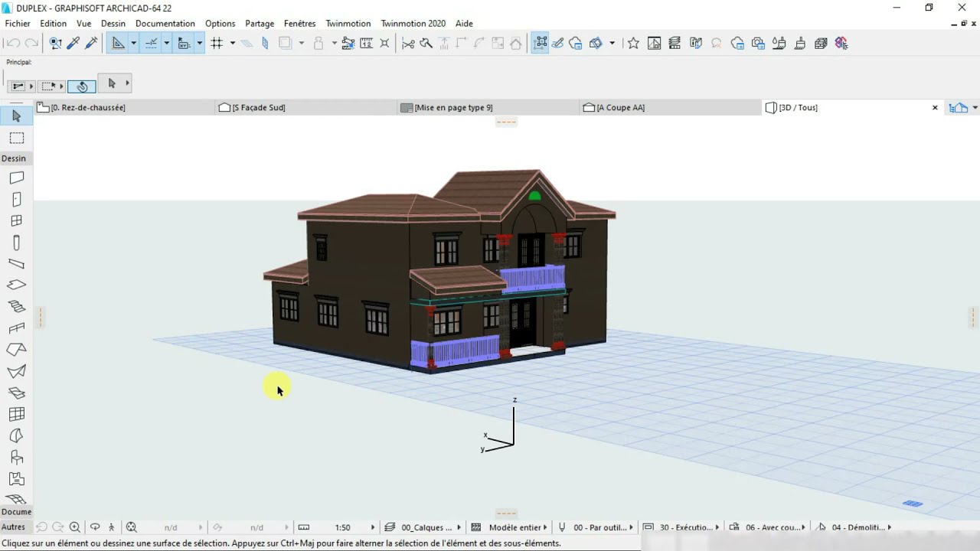Screen dimensions: 980x551
Task: Select the Beam tool in the toolbox
Action: click(x=16, y=264)
